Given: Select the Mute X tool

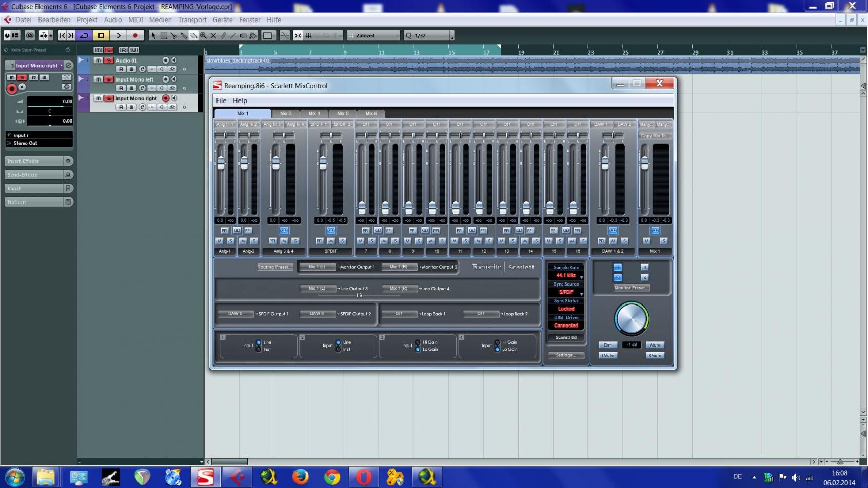Looking at the screenshot, I should point(213,35).
